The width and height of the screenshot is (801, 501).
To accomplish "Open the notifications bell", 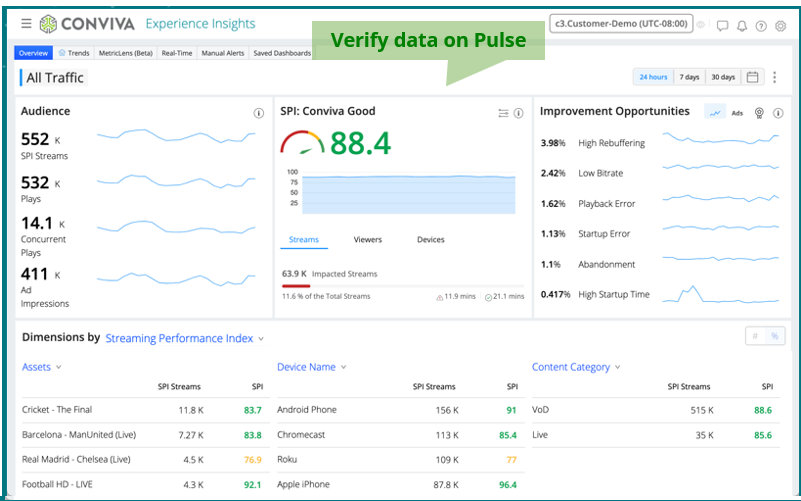I will coord(742,25).
